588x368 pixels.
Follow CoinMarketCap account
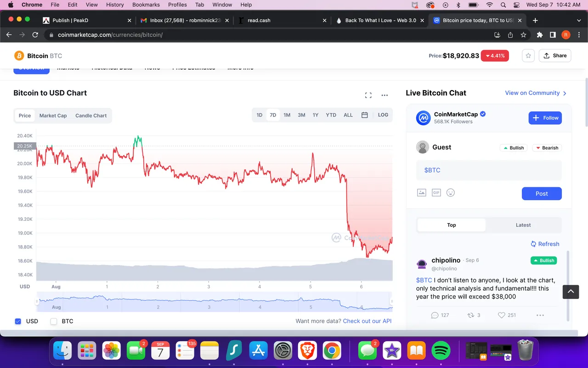545,118
